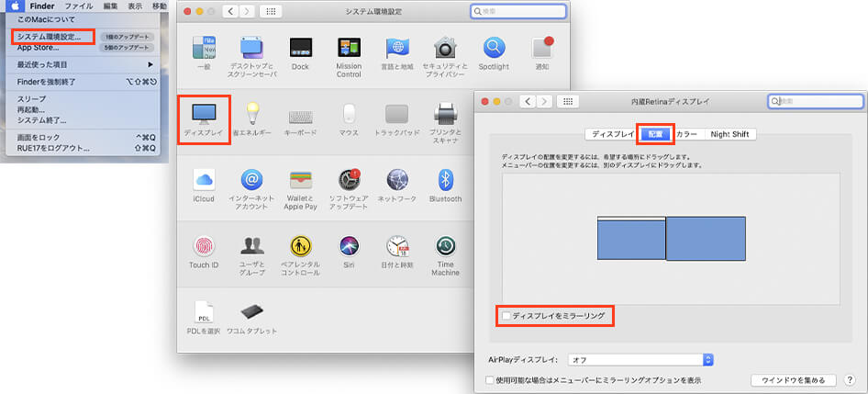
Task: Open the 編集 menu
Action: 111,6
